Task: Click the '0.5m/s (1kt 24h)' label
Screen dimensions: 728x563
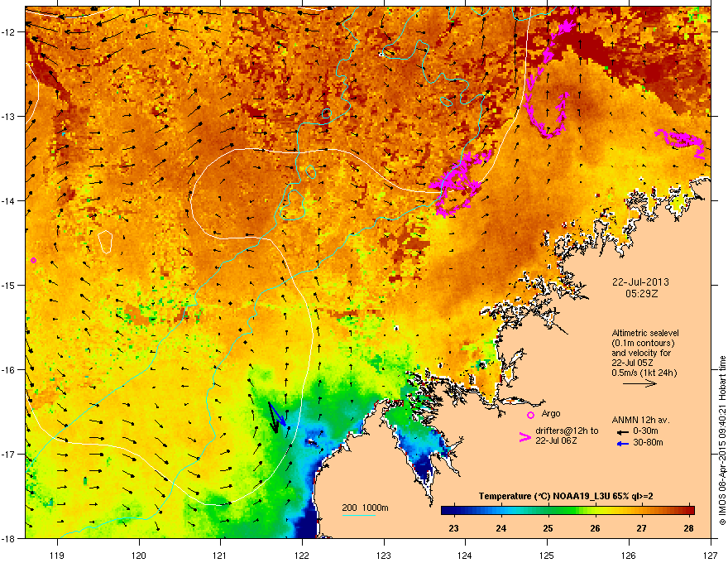Action: click(644, 373)
